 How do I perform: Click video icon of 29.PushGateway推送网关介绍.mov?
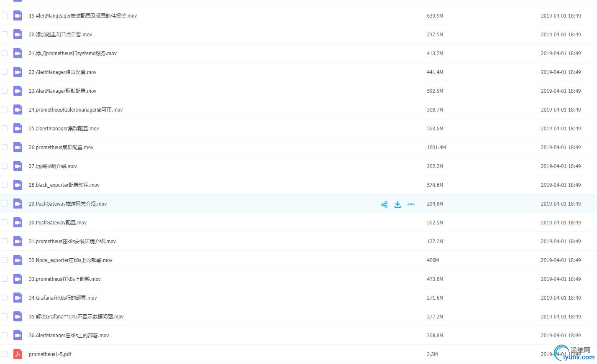click(x=18, y=204)
